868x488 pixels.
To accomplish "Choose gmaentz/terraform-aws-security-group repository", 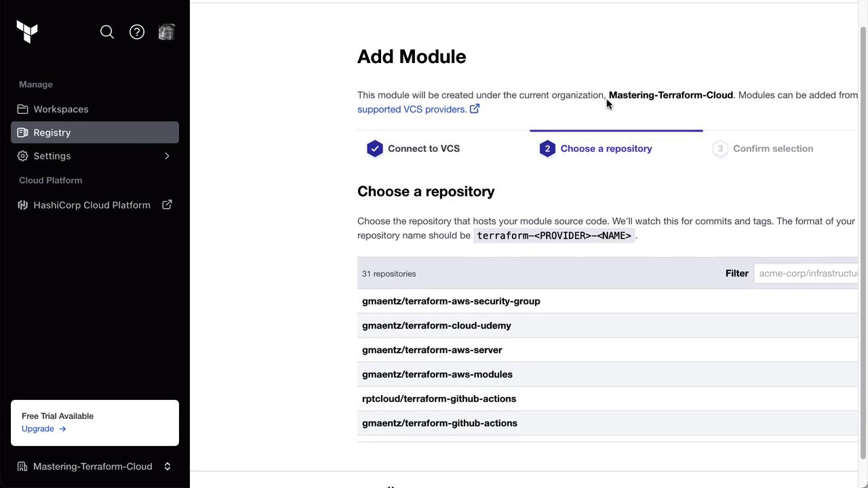I will click(451, 301).
